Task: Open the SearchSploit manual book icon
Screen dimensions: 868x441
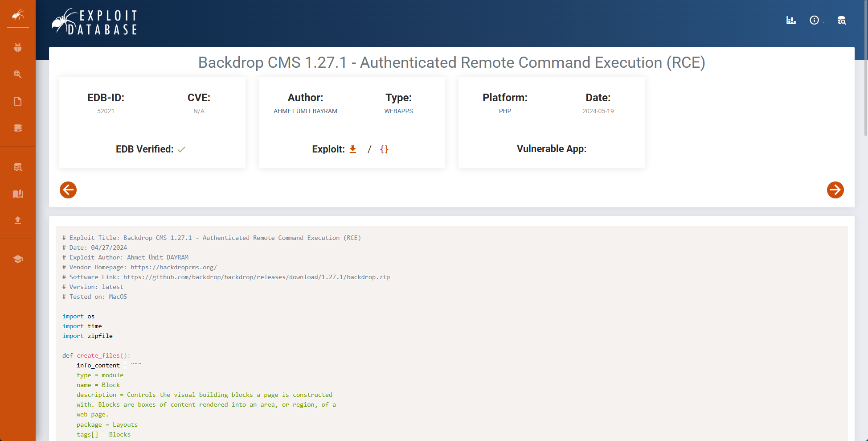Action: click(x=18, y=194)
